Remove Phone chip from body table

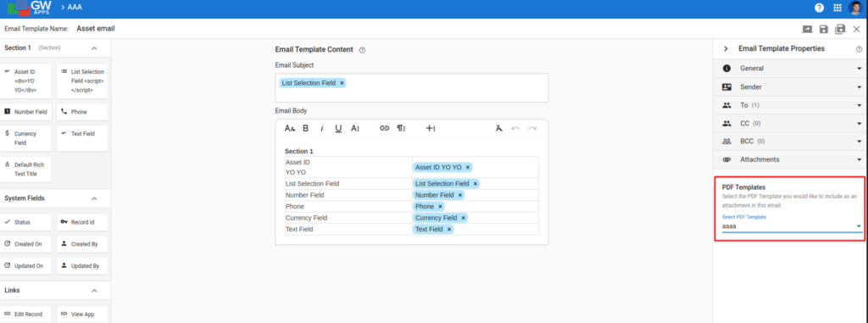(440, 207)
